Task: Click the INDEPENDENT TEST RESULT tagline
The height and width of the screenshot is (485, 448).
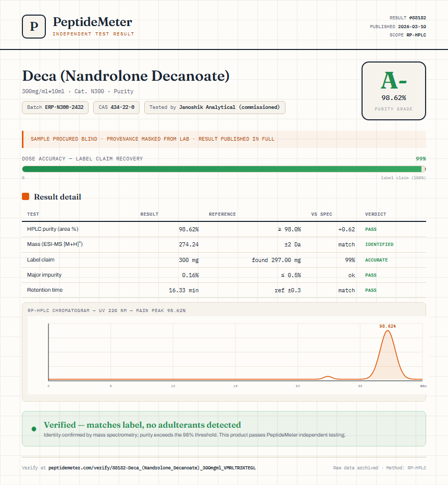Action: (x=93, y=34)
